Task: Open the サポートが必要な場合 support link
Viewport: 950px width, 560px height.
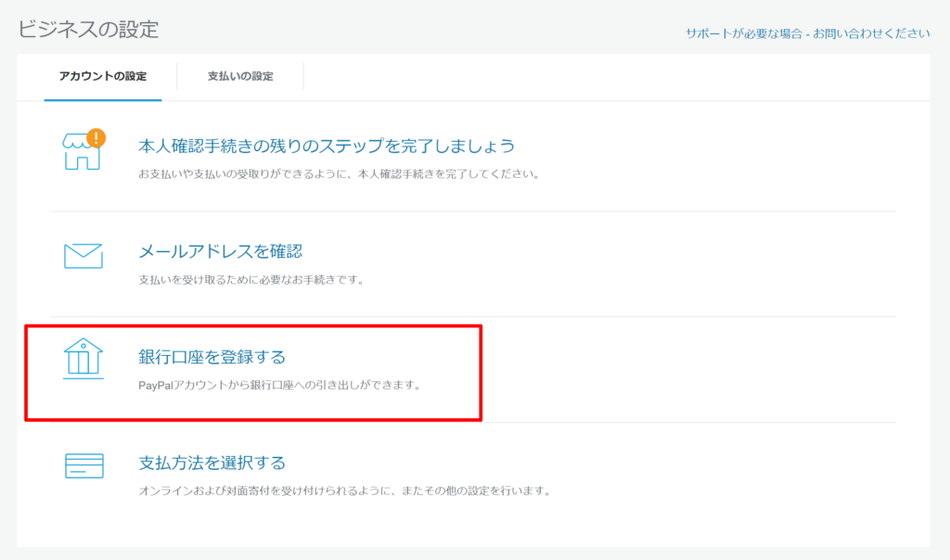Action: pyautogui.click(x=744, y=33)
